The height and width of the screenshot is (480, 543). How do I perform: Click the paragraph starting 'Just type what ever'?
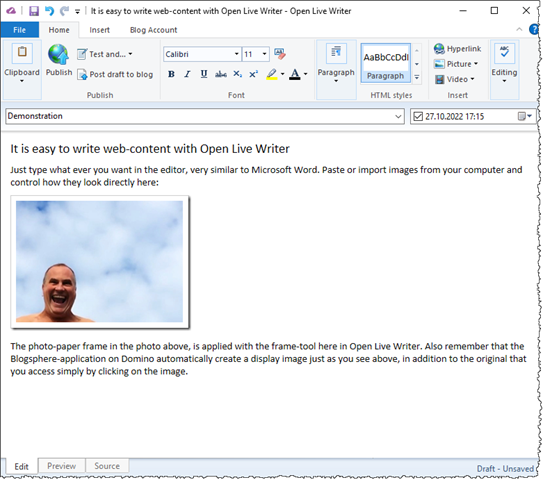click(x=266, y=176)
